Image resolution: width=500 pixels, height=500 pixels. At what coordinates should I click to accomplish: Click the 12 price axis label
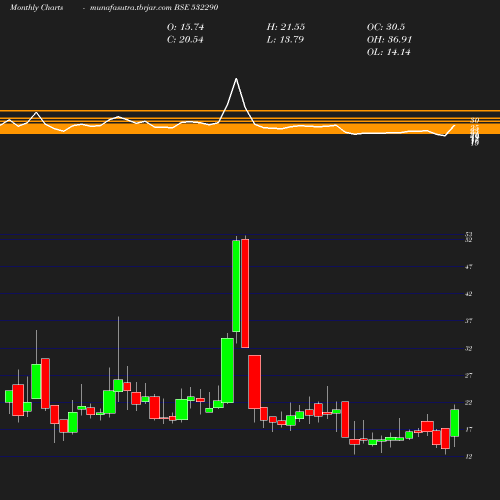tap(469, 456)
